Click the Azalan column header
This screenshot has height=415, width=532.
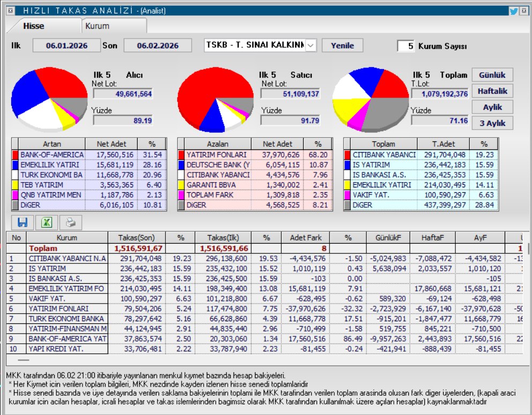tap(218, 144)
